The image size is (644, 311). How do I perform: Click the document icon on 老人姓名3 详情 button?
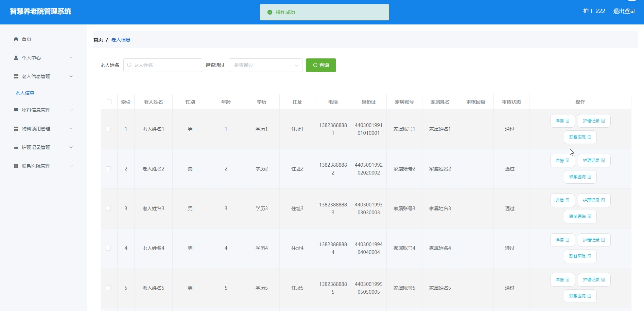(568, 200)
